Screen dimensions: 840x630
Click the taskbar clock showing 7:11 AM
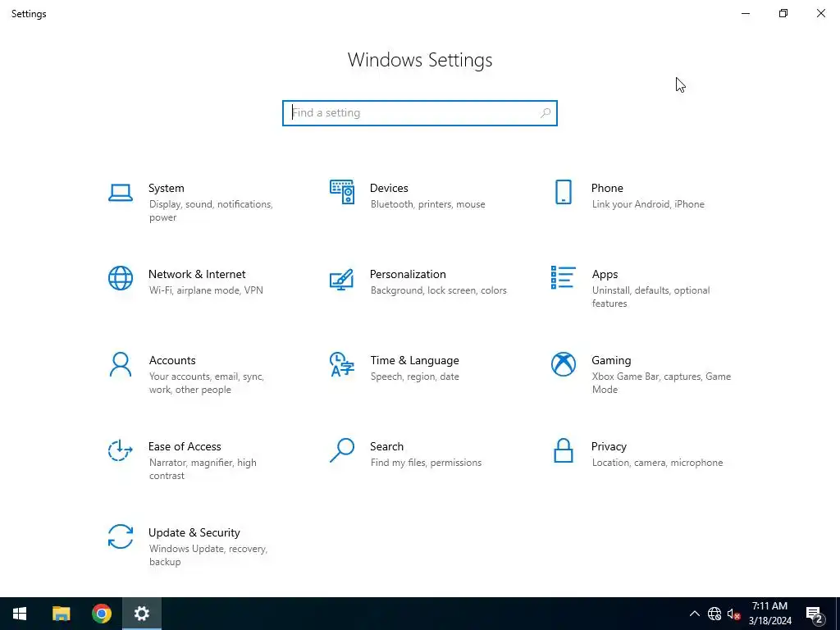(769, 614)
